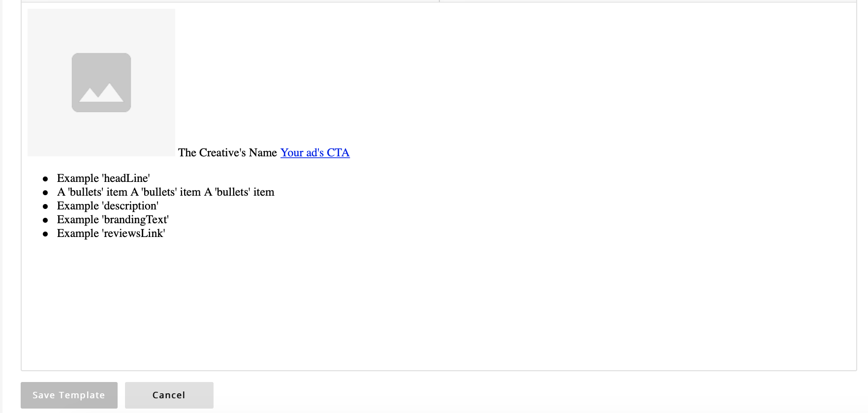This screenshot has height=413, width=868.
Task: Click the footer bar right of Cancel button
Action: tap(536, 395)
